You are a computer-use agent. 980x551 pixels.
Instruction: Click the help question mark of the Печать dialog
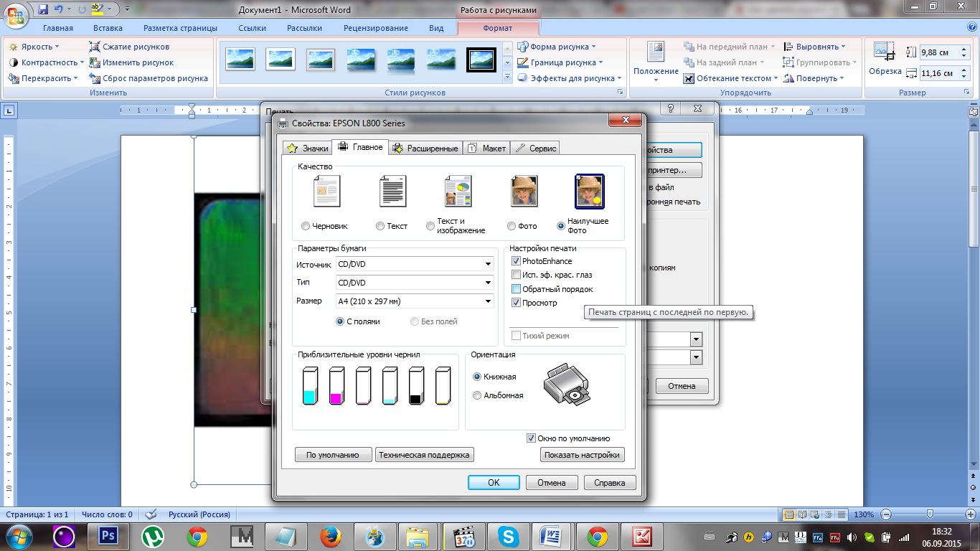point(671,108)
